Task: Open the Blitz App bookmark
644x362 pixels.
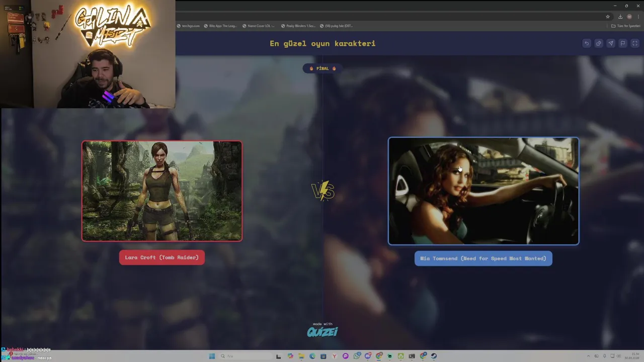Action: 220,26
